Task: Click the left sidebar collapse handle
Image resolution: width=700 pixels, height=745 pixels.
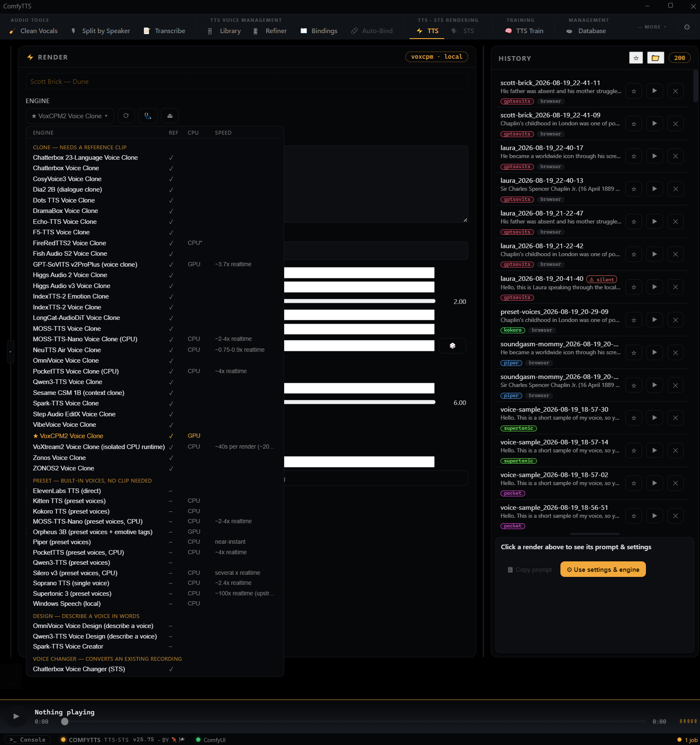Action: pyautogui.click(x=10, y=352)
